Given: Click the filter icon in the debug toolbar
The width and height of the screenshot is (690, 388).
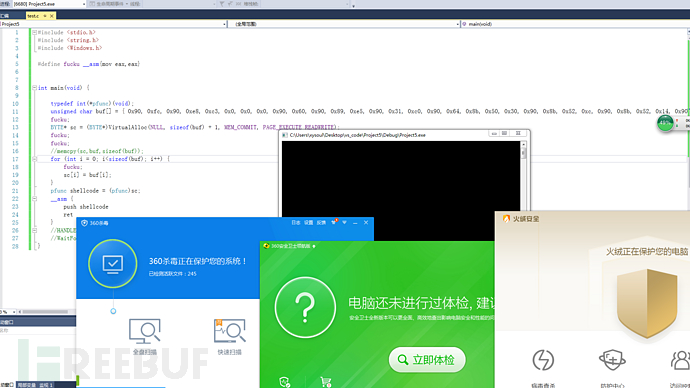Looking at the screenshot, I should [222, 4].
